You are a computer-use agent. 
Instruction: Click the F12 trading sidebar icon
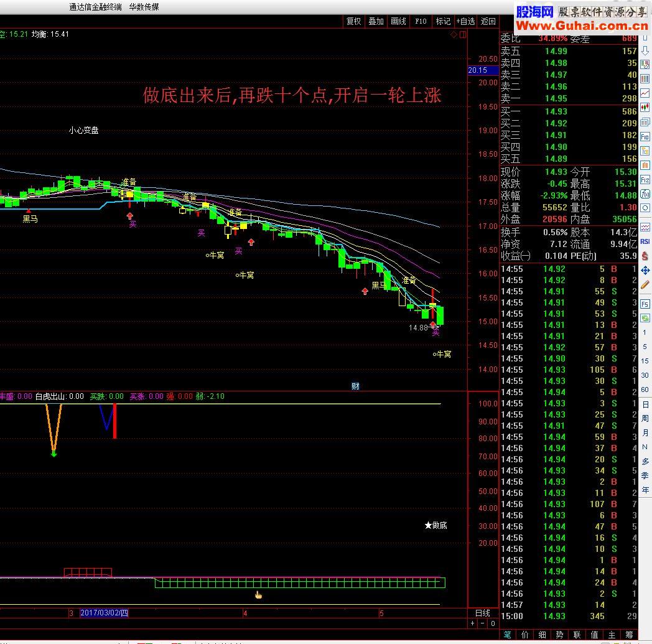tap(645, 180)
